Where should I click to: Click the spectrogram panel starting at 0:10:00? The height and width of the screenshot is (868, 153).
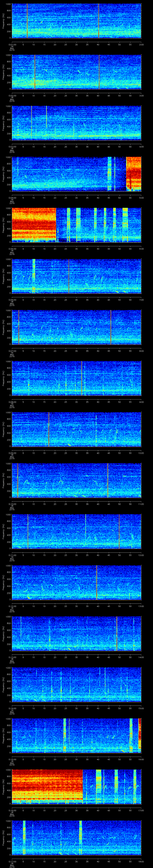pyautogui.click(x=77, y=481)
